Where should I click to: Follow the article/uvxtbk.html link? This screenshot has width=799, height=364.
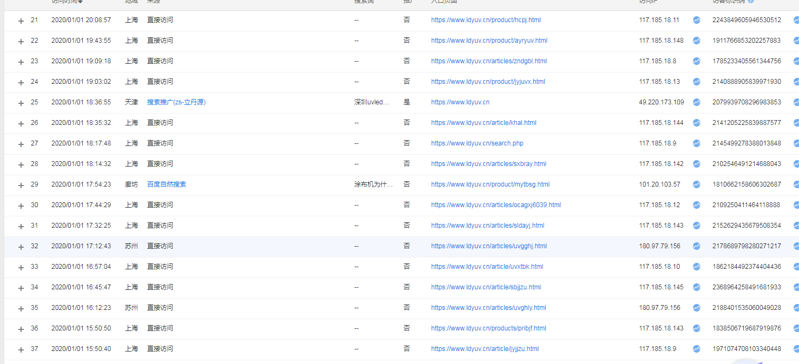click(487, 266)
